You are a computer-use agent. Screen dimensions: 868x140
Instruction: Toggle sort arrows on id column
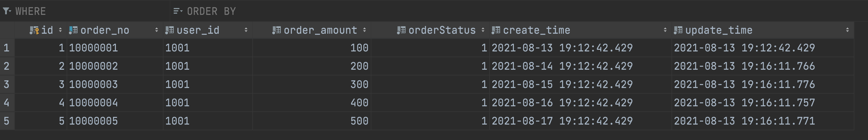coord(60,30)
